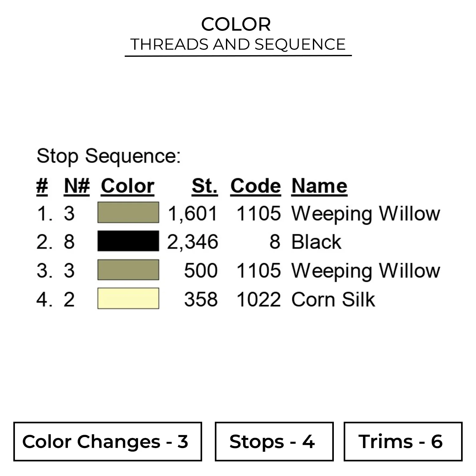
Task: Click the Color column header
Action: [128, 186]
